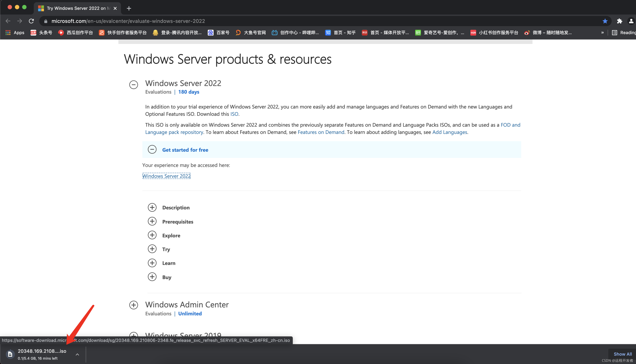636x364 pixels.
Task: Click the 180 days evaluation text
Action: (x=189, y=92)
